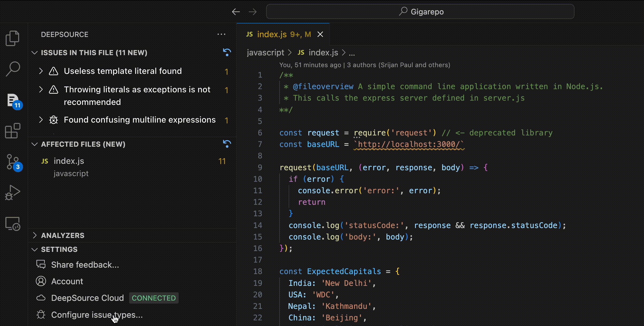Refresh the Affected Files section
Screen dimensions: 644x326
point(227,144)
